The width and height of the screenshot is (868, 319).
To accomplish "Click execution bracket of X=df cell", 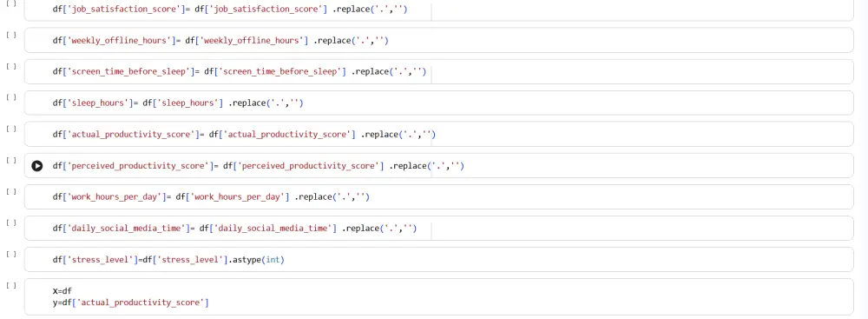I will click(x=11, y=286).
